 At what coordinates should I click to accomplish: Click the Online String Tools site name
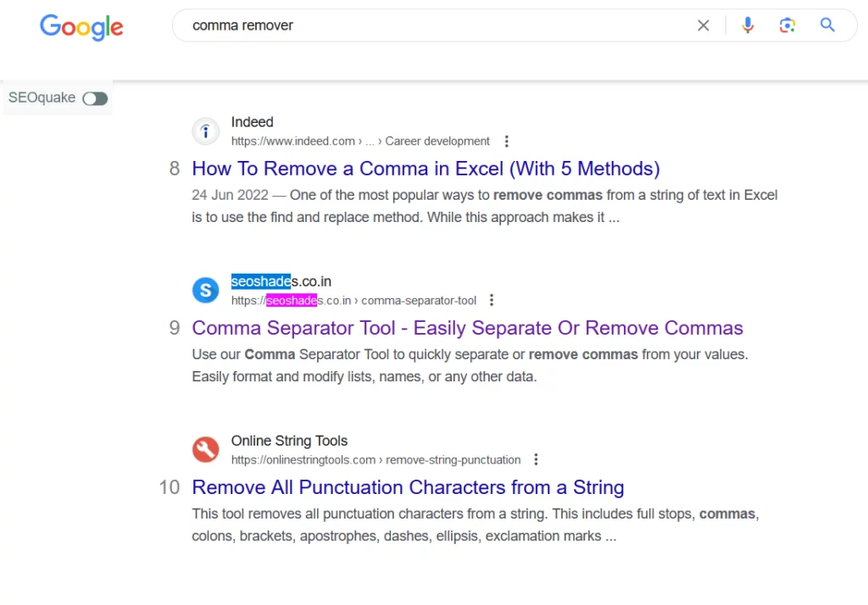[x=290, y=441]
